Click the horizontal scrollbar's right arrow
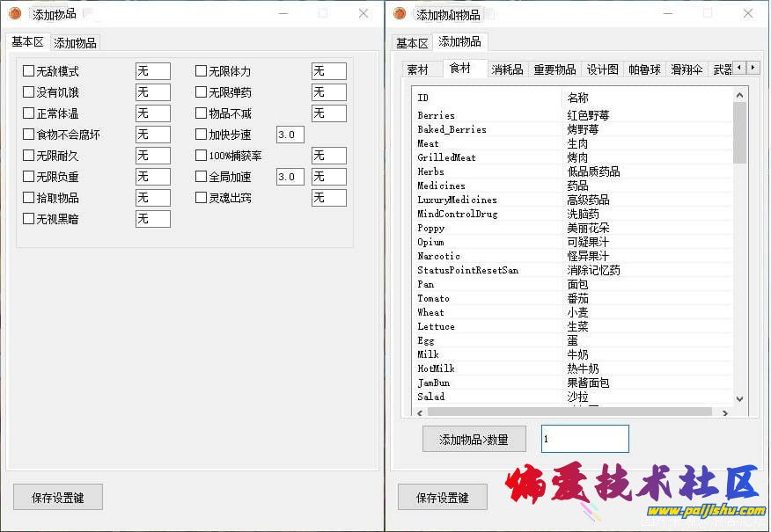This screenshot has height=532, width=771. (x=724, y=412)
